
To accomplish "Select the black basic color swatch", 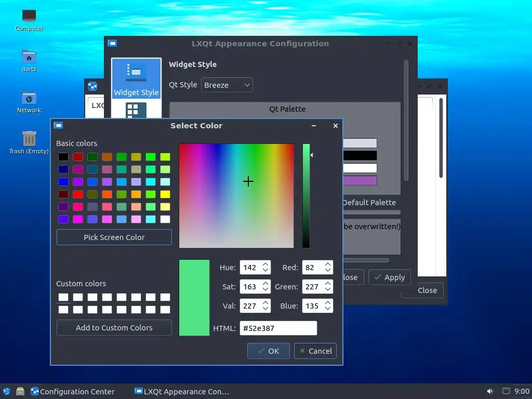I will pos(63,157).
